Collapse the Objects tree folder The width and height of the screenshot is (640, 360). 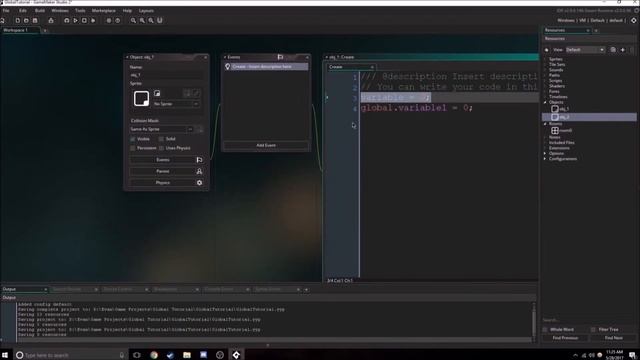click(x=545, y=102)
